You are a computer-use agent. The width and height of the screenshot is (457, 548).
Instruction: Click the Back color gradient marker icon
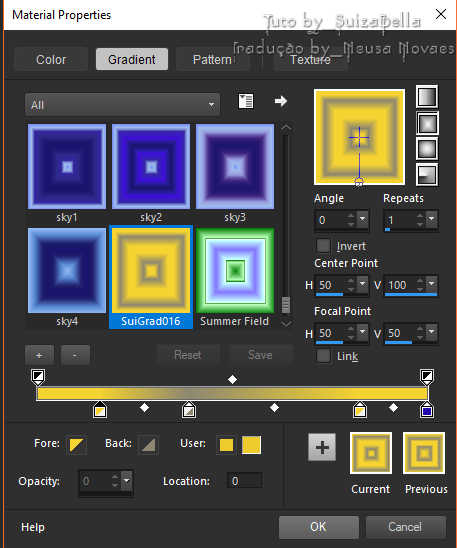148,445
